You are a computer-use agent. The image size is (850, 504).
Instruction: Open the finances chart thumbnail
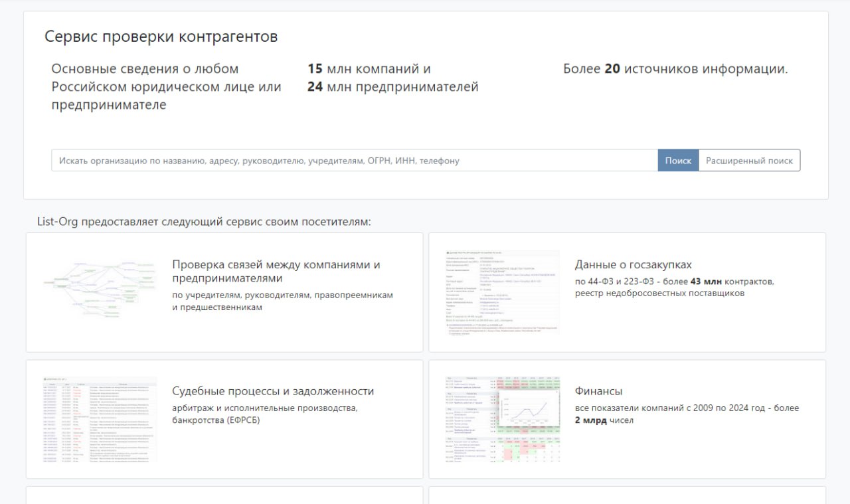[x=503, y=419]
